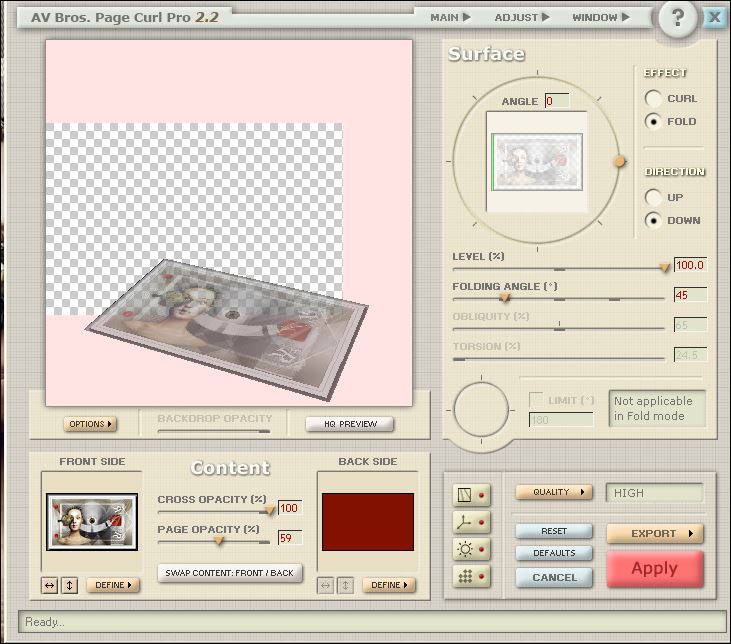Viewport: 731px width, 644px height.
Task: Flip back side content vertically
Action: (345, 585)
